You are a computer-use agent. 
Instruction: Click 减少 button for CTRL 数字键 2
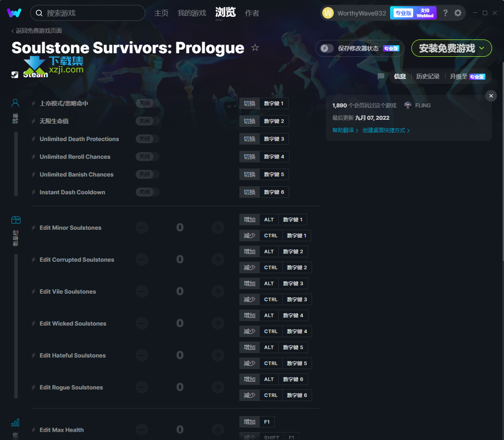(250, 267)
